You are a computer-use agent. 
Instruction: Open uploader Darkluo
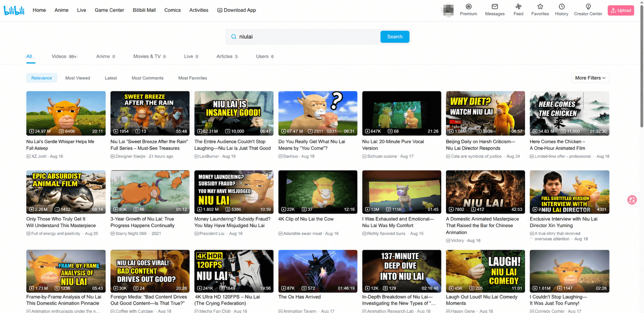pyautogui.click(x=290, y=156)
